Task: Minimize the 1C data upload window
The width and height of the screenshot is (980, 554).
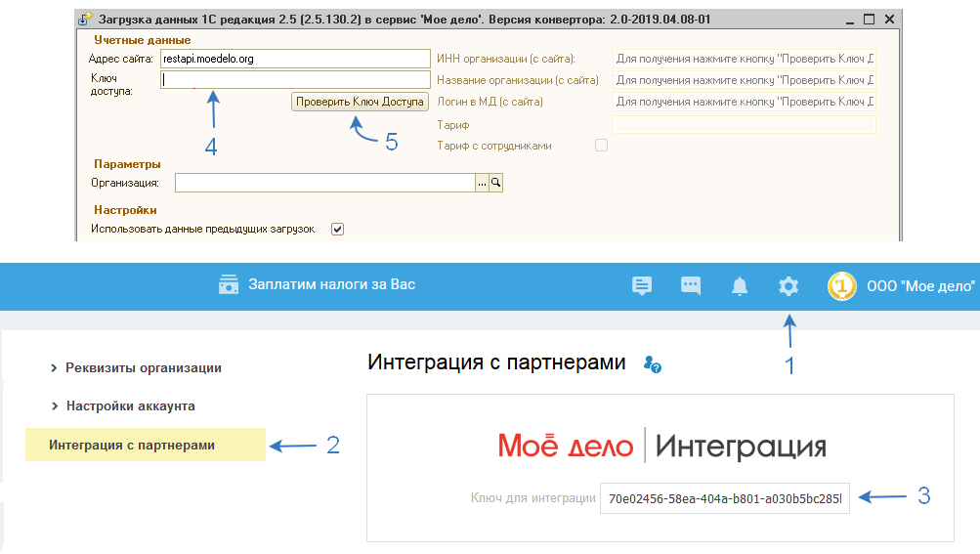Action: pos(850,20)
